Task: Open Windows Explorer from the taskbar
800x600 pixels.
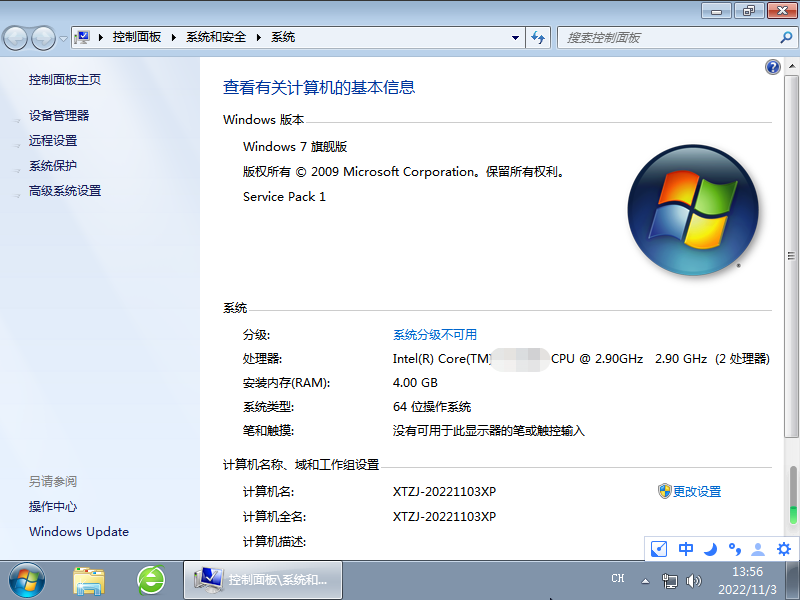Action: [89, 580]
